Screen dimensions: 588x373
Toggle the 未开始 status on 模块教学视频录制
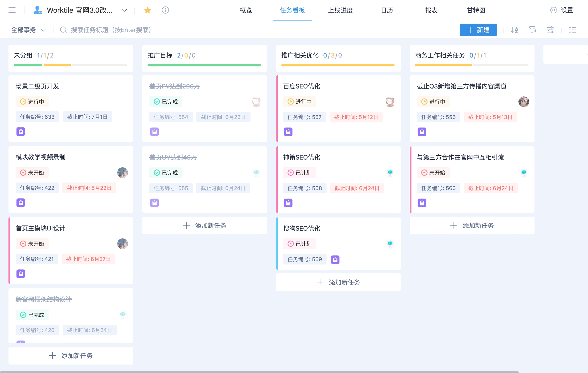[32, 173]
